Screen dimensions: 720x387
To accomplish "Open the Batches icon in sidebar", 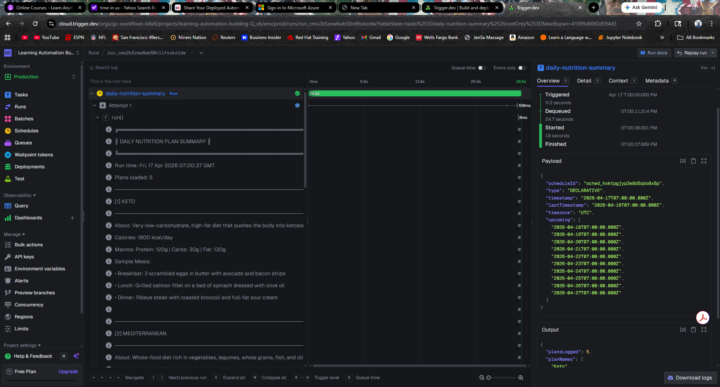I will [8, 118].
